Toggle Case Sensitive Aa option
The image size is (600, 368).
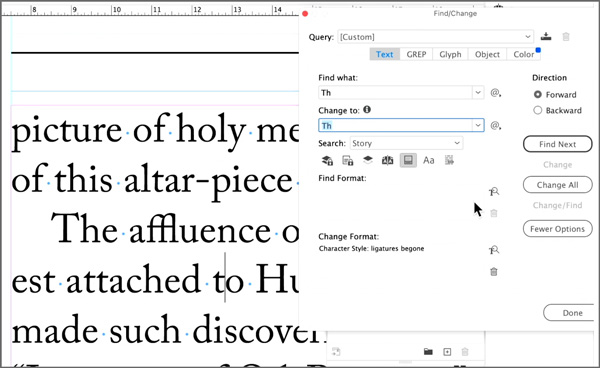coord(429,160)
